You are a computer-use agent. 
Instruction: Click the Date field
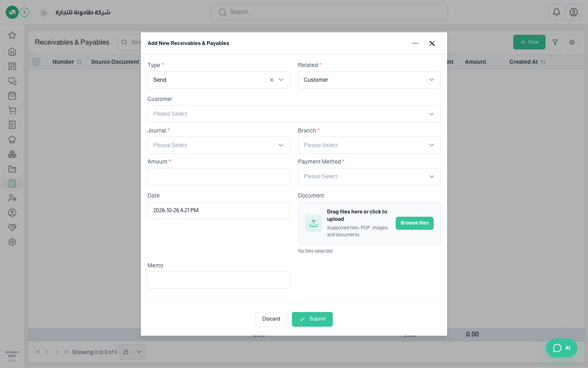point(218,211)
